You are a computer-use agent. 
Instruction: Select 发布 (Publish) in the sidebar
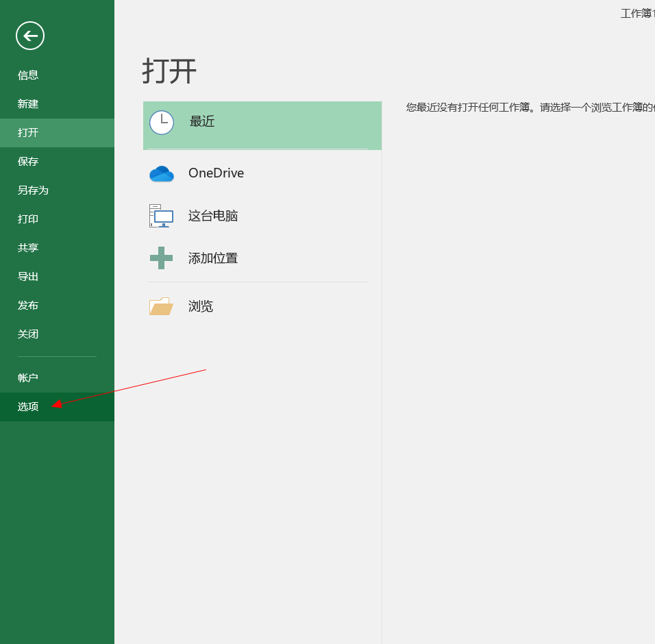[x=28, y=306]
